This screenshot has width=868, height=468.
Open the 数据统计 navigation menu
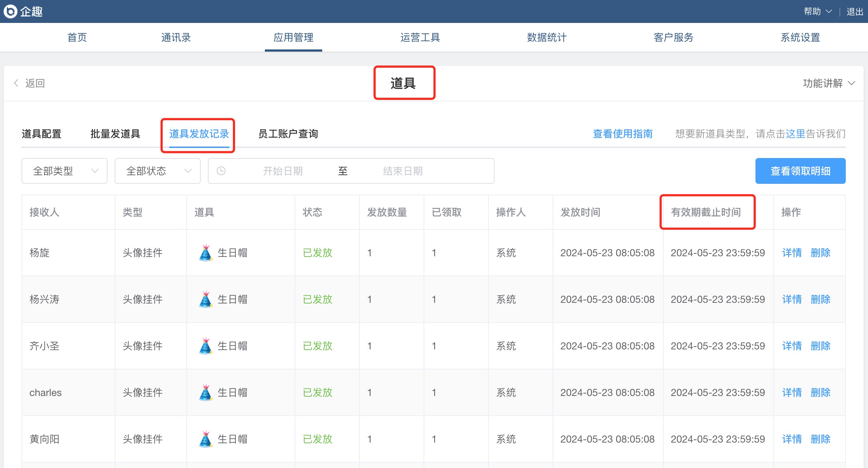tap(547, 37)
